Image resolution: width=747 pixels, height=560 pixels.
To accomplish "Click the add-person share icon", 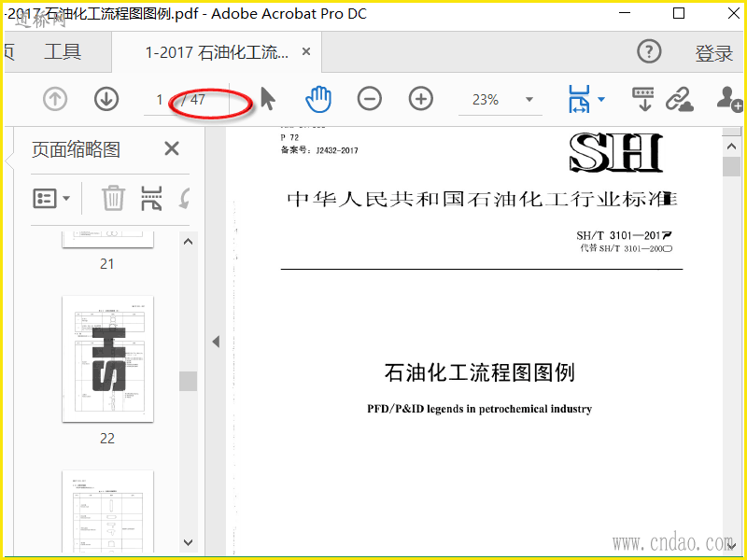I will coord(729,99).
